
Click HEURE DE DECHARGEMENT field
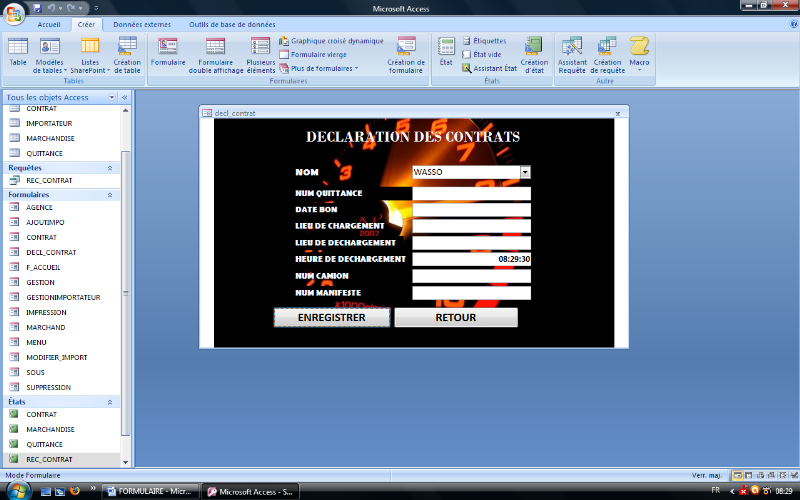coord(471,259)
